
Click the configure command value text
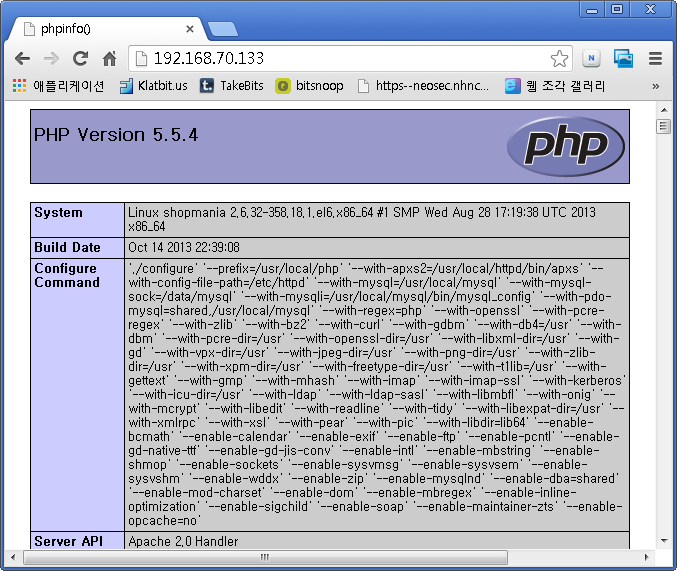376,394
